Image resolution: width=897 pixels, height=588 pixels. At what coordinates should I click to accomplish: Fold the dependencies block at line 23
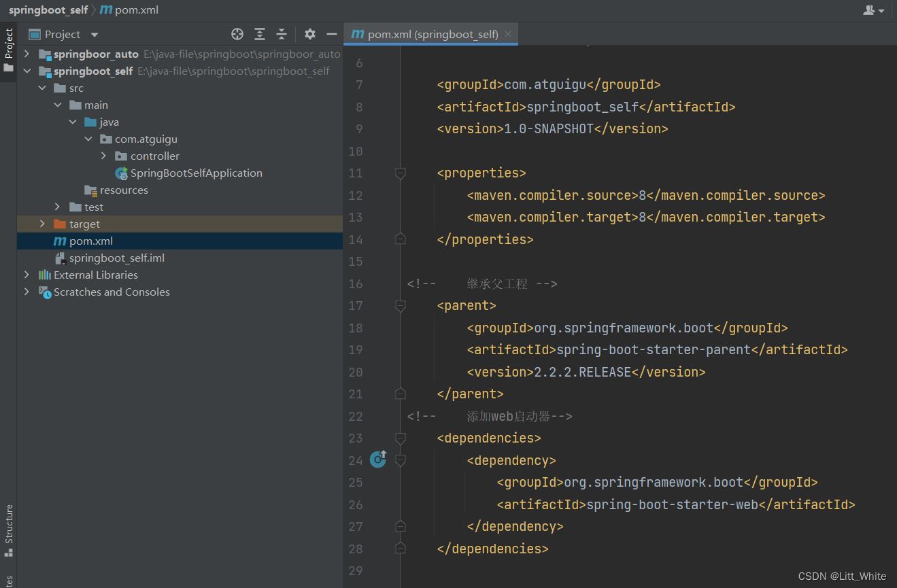[401, 438]
